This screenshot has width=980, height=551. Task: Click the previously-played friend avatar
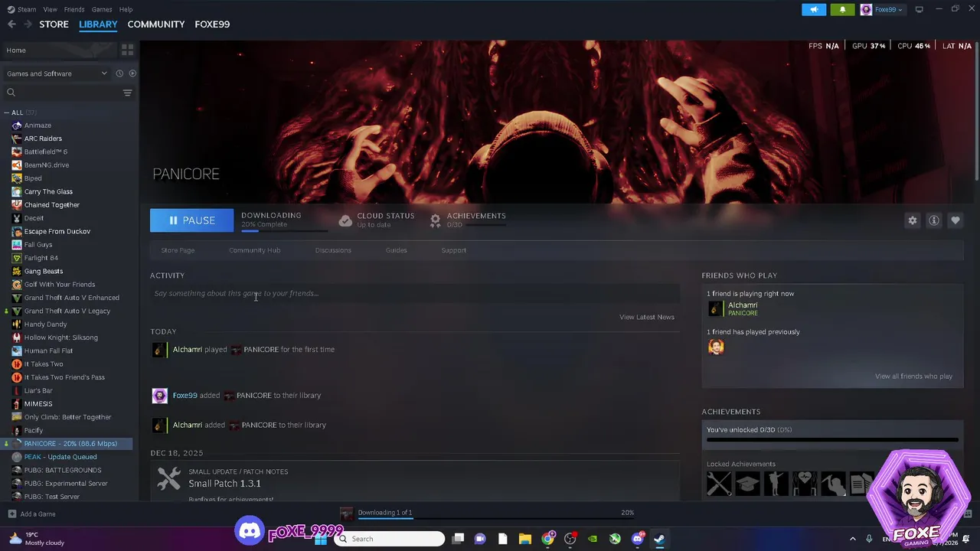716,347
